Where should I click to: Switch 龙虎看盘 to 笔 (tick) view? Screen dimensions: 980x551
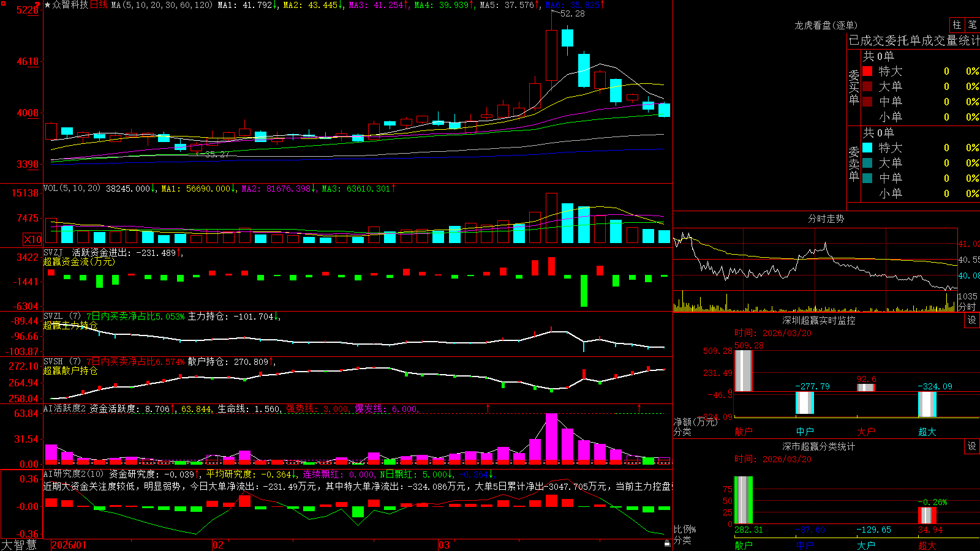click(x=972, y=25)
